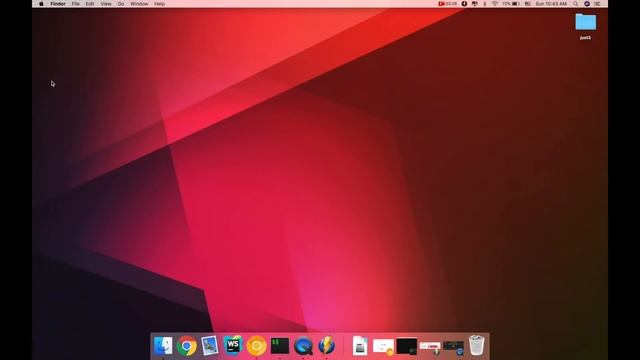Select the blue desktop folder icon

(586, 22)
